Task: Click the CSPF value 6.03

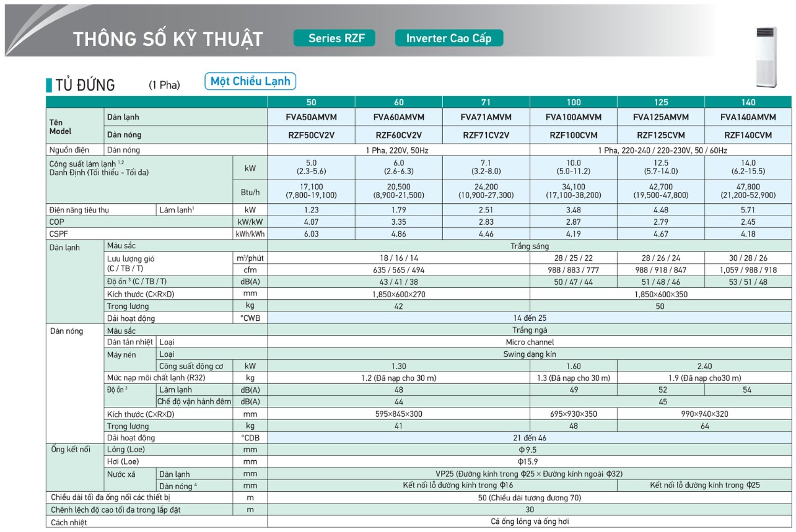Action: coord(311,234)
